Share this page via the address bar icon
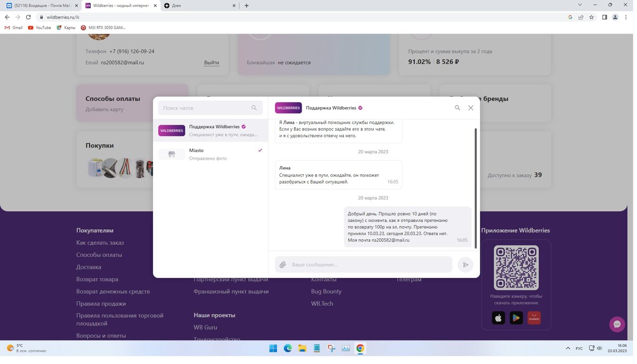This screenshot has width=637, height=364. click(581, 17)
